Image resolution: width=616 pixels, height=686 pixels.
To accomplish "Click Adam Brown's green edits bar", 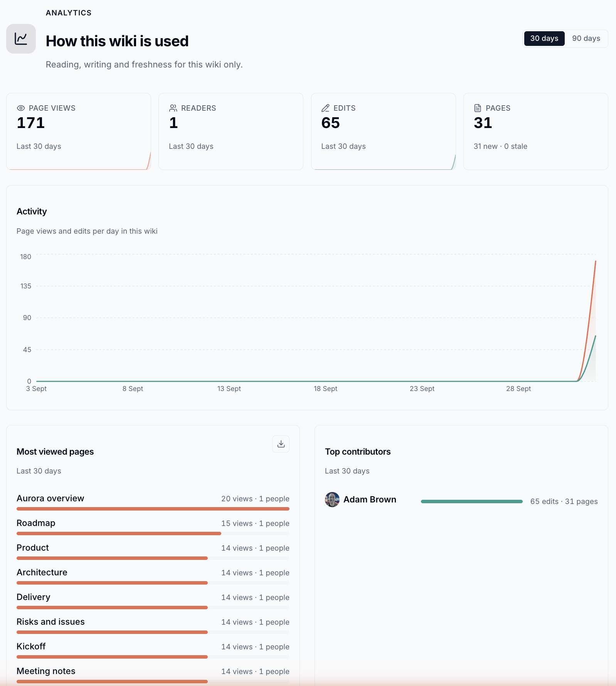I will pyautogui.click(x=472, y=501).
